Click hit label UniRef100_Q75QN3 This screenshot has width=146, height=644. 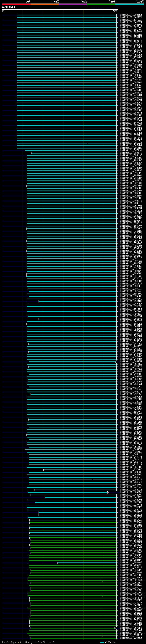point(131,90)
